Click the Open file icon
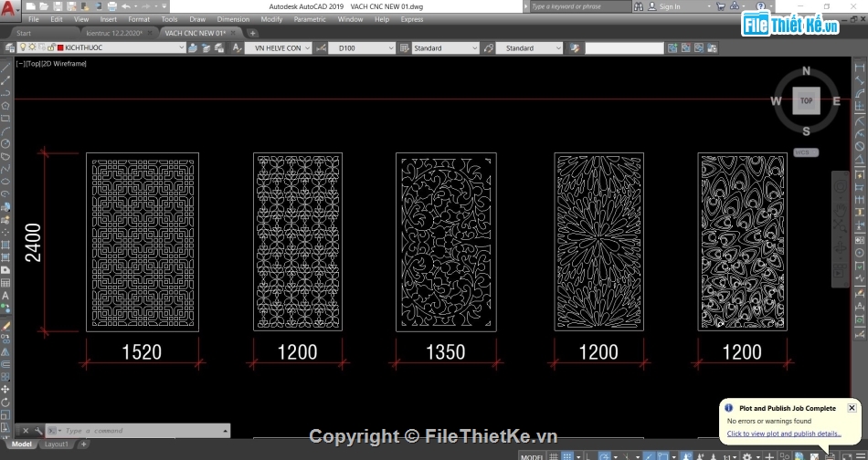The height and width of the screenshot is (460, 868). pyautogui.click(x=44, y=6)
